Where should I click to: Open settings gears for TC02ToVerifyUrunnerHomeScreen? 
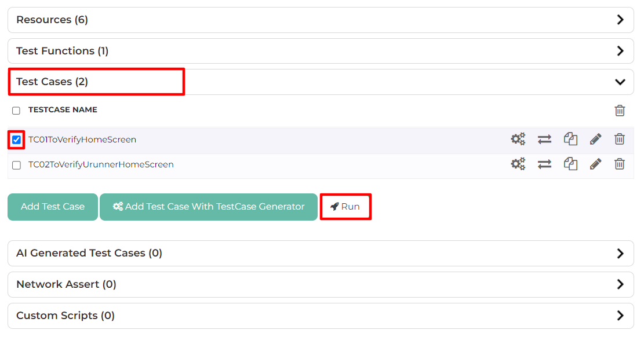518,164
